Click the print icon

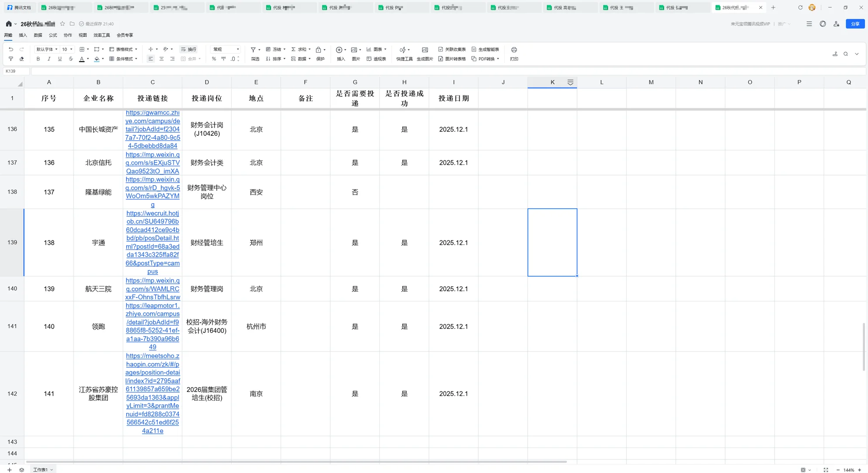(x=514, y=49)
